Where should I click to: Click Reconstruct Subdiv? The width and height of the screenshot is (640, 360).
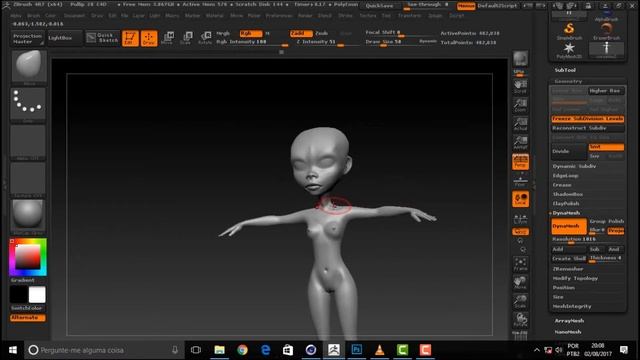(x=588, y=128)
